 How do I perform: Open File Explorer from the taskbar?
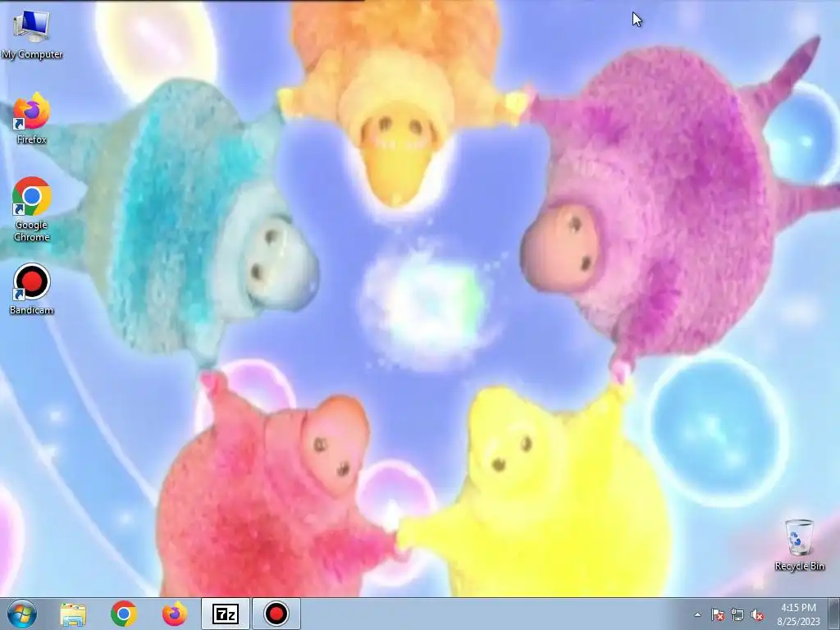tap(73, 614)
